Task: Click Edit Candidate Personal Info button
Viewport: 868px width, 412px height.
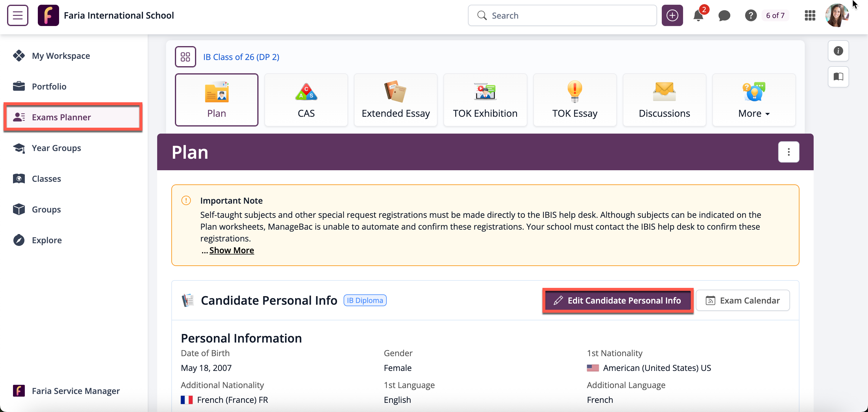Action: coord(618,300)
